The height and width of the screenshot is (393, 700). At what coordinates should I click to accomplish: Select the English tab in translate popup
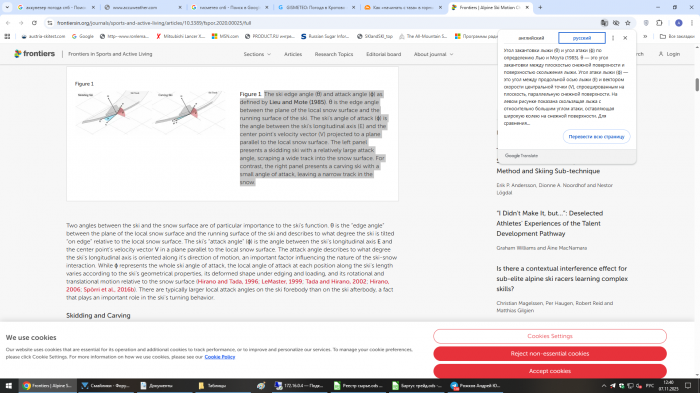(531, 38)
